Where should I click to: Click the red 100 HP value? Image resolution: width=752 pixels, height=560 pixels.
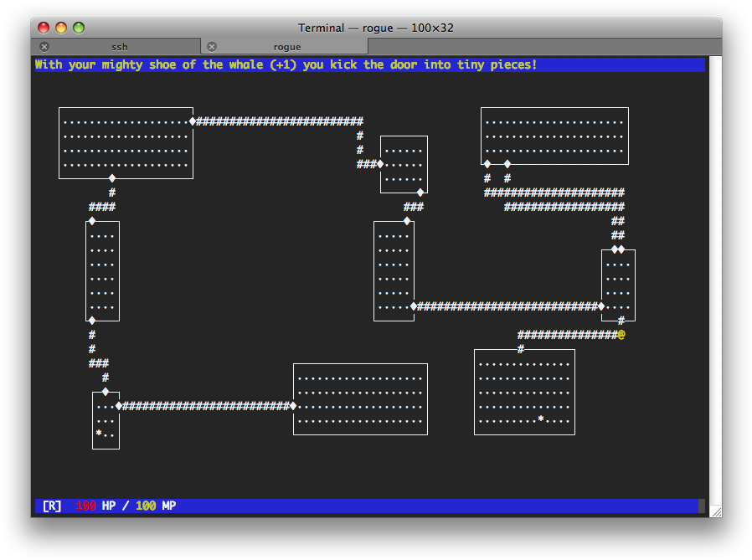tap(85, 506)
